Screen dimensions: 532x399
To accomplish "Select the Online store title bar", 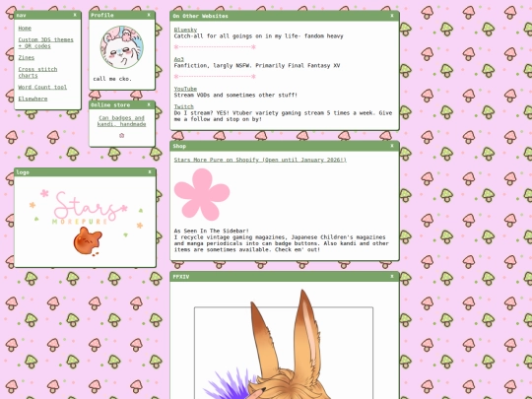I will pyautogui.click(x=122, y=104).
